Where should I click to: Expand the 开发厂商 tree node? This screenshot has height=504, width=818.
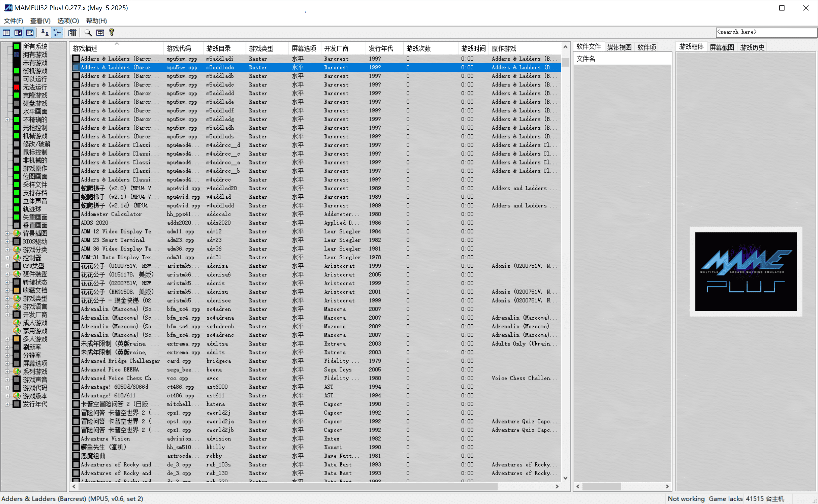tap(7, 315)
